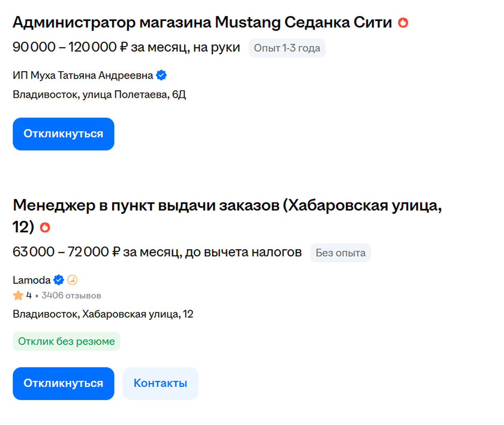Screen dimensions: 504x425
Task: Open the Lamoda employer page
Action: click(x=32, y=280)
